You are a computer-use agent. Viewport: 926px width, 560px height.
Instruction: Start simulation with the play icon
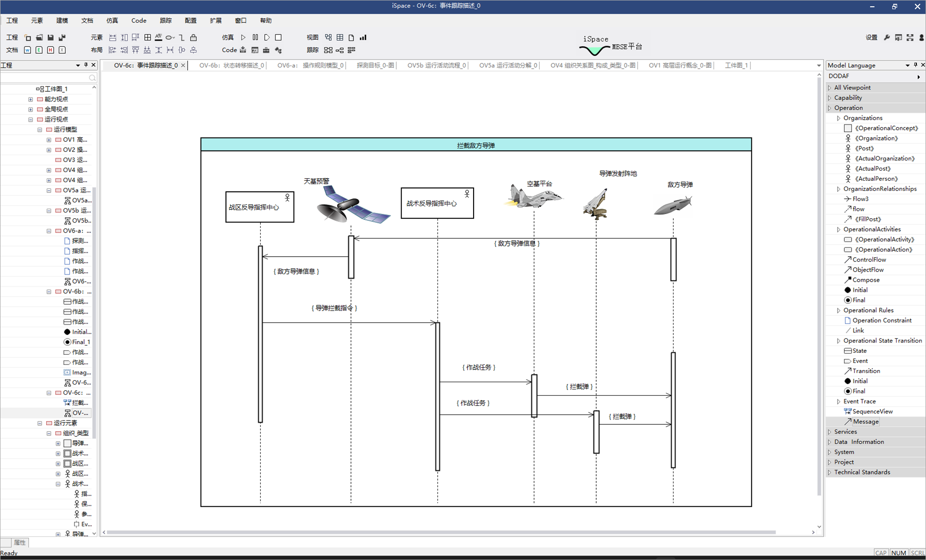(x=243, y=37)
